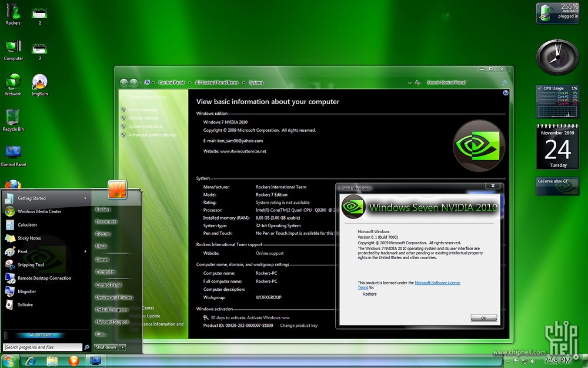Open the Shut down options arrow
Image resolution: width=588 pixels, height=368 pixels.
pos(122,347)
